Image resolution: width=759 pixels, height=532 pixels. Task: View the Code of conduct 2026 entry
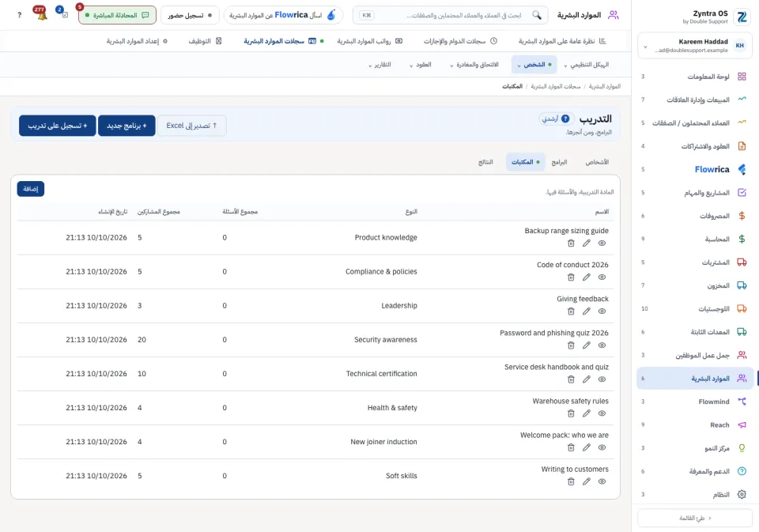[602, 277]
